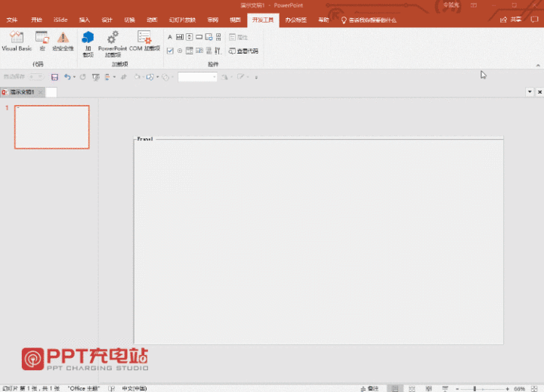The height and width of the screenshot is (392, 544).
Task: Toggle the Notes (备注) pane
Action: [x=369, y=388]
